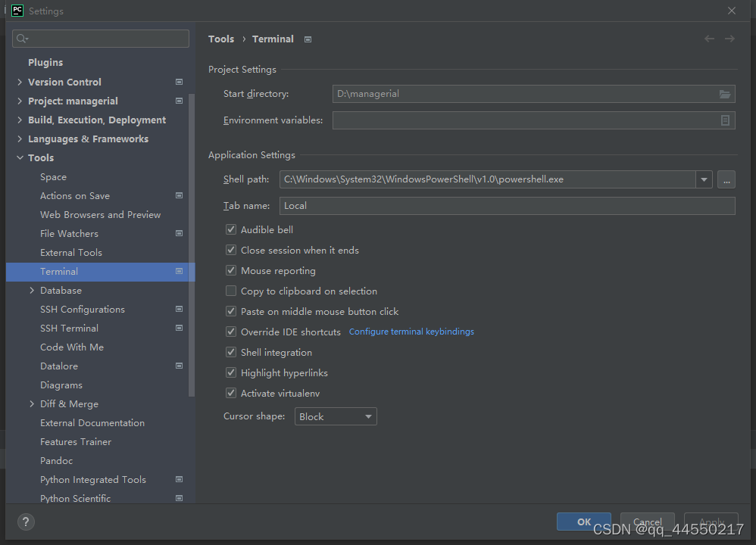The height and width of the screenshot is (545, 756).
Task: Expand Project: managerial section
Action: click(20, 101)
